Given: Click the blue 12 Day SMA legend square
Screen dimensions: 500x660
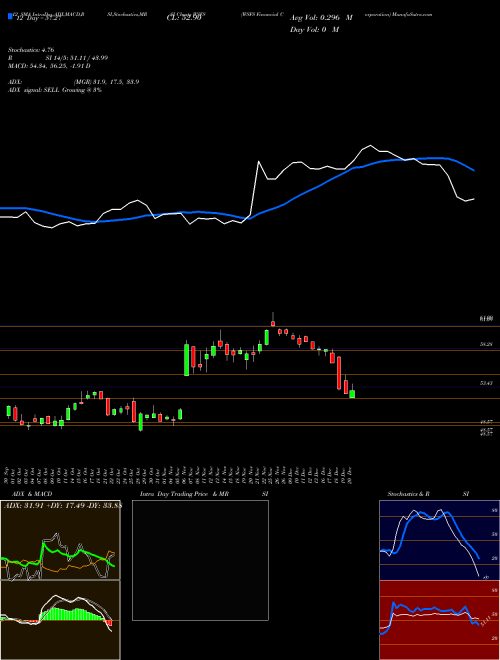Looking at the screenshot, I should pyautogui.click(x=10, y=17).
